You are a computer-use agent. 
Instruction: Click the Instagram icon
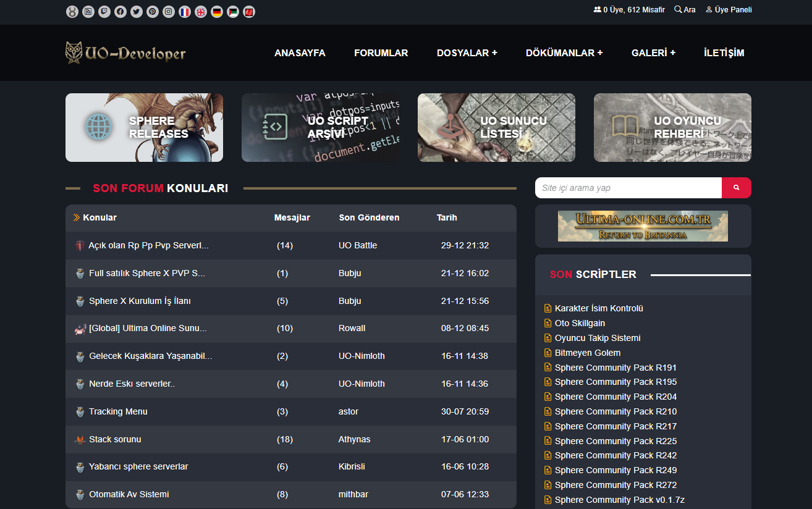169,12
